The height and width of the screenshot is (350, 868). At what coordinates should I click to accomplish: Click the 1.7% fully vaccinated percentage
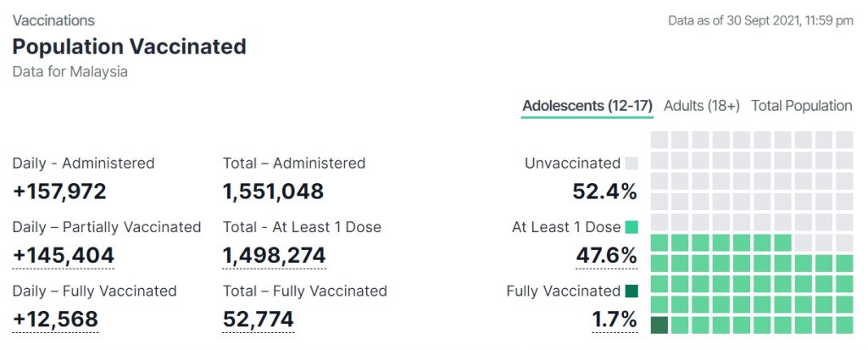(614, 319)
